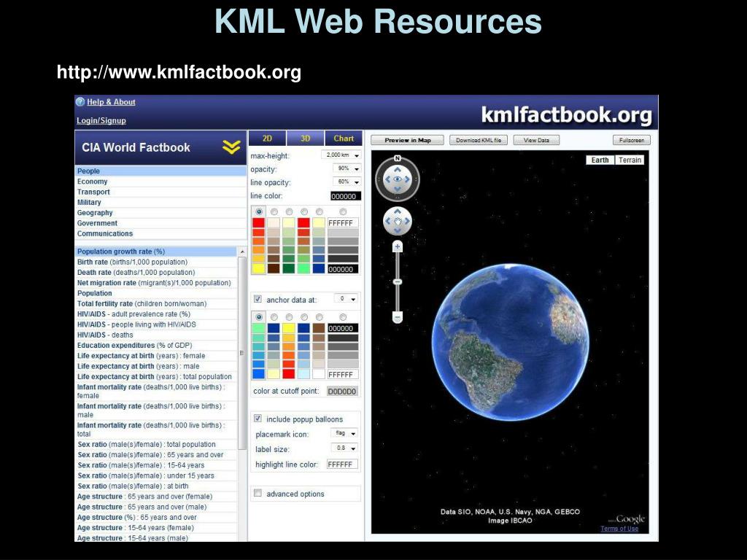This screenshot has height=560, width=747.
Task: Pan up with move joystick up arrow
Action: pos(398,212)
